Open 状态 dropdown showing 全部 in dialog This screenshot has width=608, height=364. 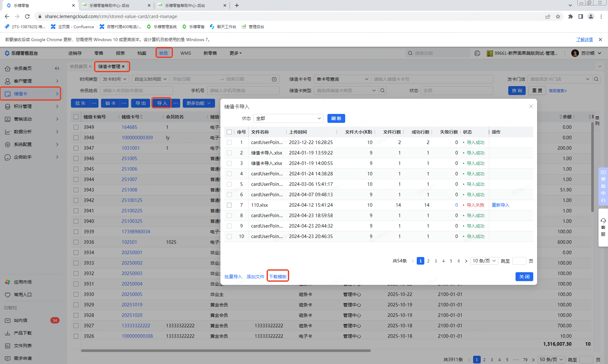pyautogui.click(x=288, y=118)
